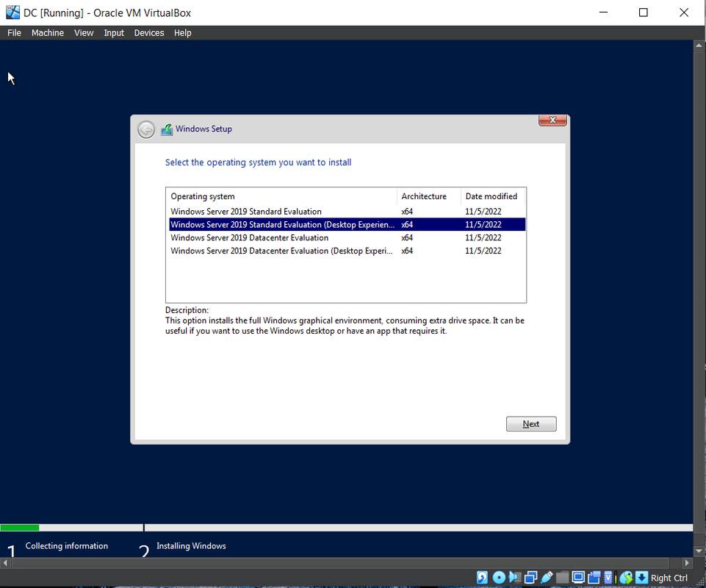This screenshot has height=588, width=706.
Task: Click the VirtualBox icon in the title bar
Action: point(12,12)
